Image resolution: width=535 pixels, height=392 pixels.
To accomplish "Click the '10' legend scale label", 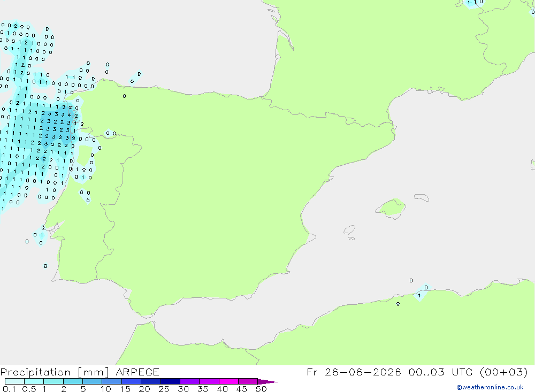I will point(106,389).
